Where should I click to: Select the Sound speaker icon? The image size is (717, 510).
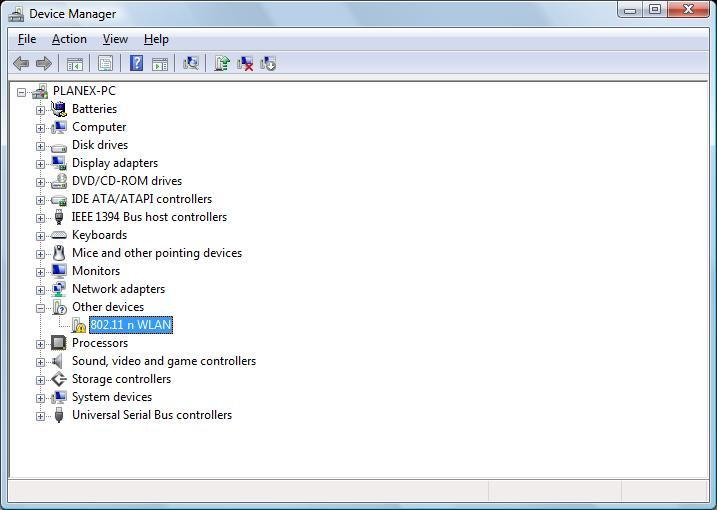click(x=58, y=361)
